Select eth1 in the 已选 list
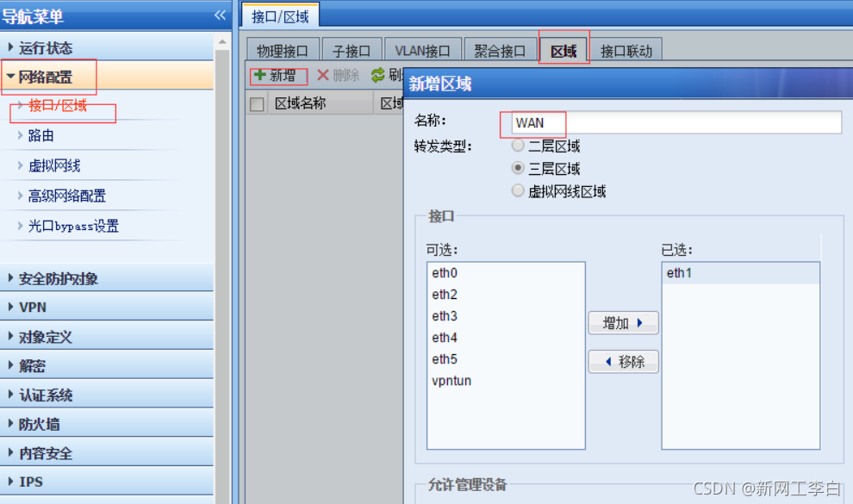The width and height of the screenshot is (853, 504). [x=740, y=273]
